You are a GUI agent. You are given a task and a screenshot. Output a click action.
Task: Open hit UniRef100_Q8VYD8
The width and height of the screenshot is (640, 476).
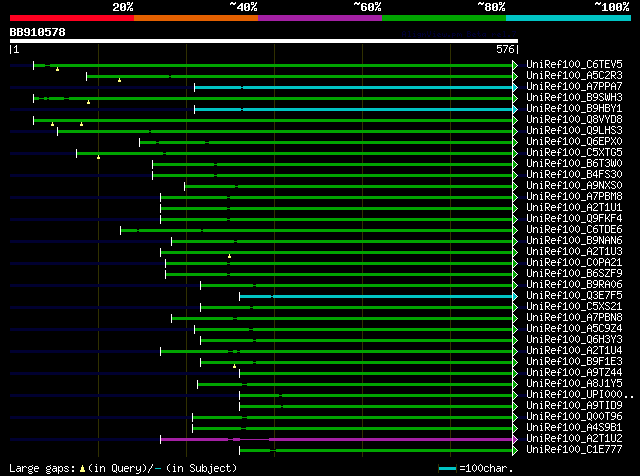tap(574, 120)
